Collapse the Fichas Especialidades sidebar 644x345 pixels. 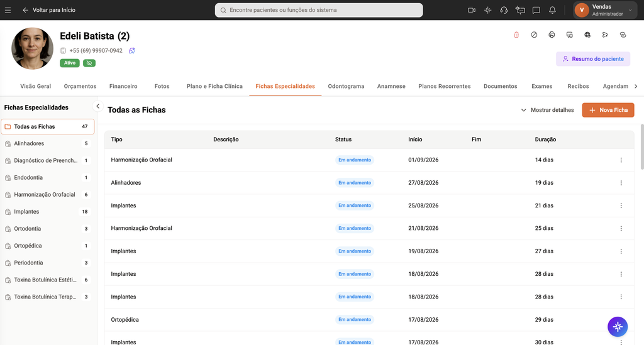coord(97,106)
